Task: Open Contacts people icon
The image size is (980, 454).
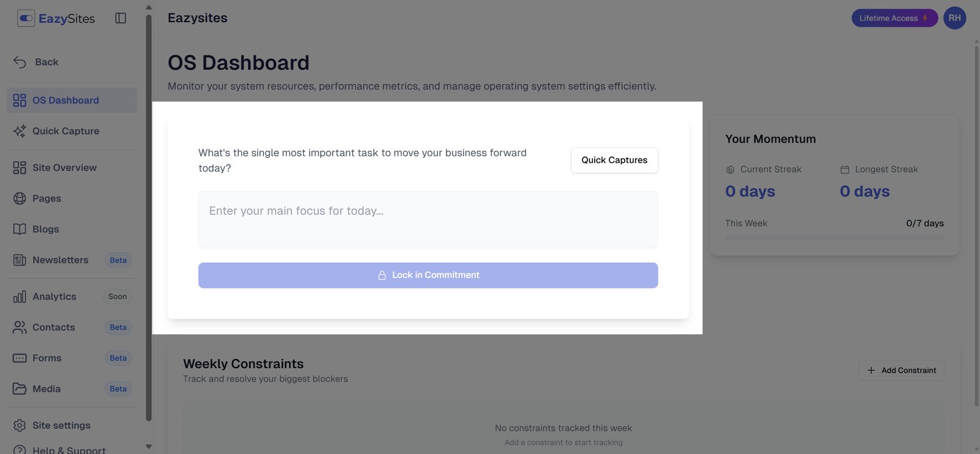Action: (x=20, y=328)
